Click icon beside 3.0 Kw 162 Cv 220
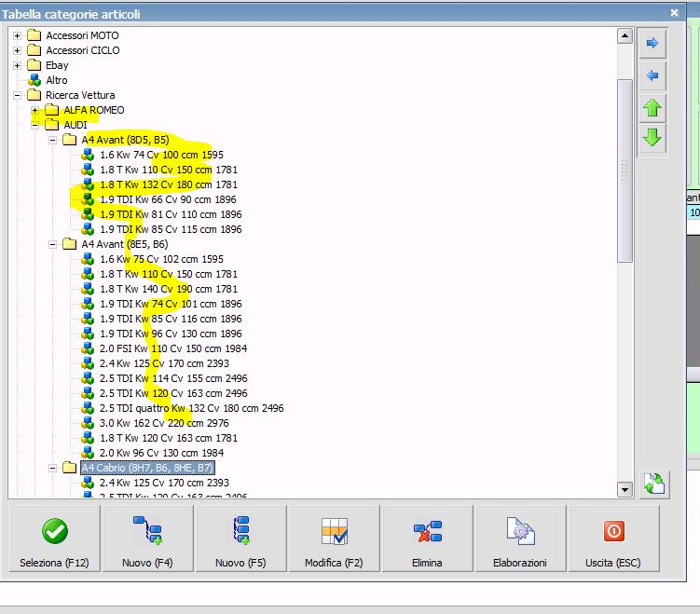This screenshot has width=700, height=614. 88,423
